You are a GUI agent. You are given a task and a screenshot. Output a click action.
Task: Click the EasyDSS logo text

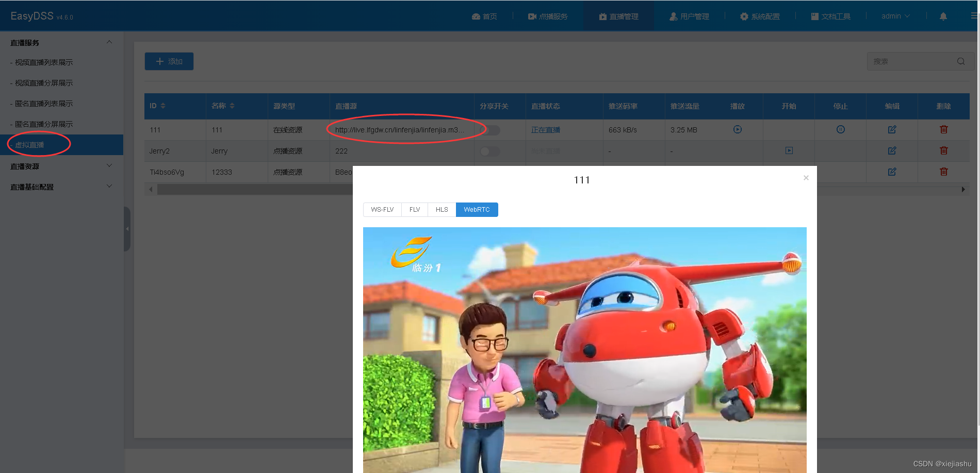click(32, 16)
